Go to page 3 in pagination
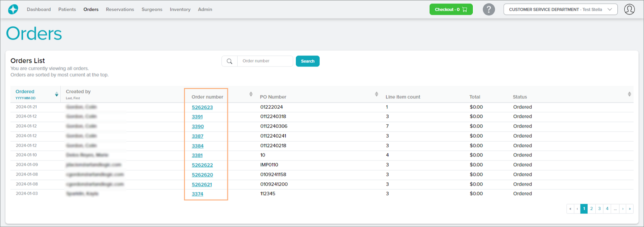The width and height of the screenshot is (644, 227). [599, 208]
